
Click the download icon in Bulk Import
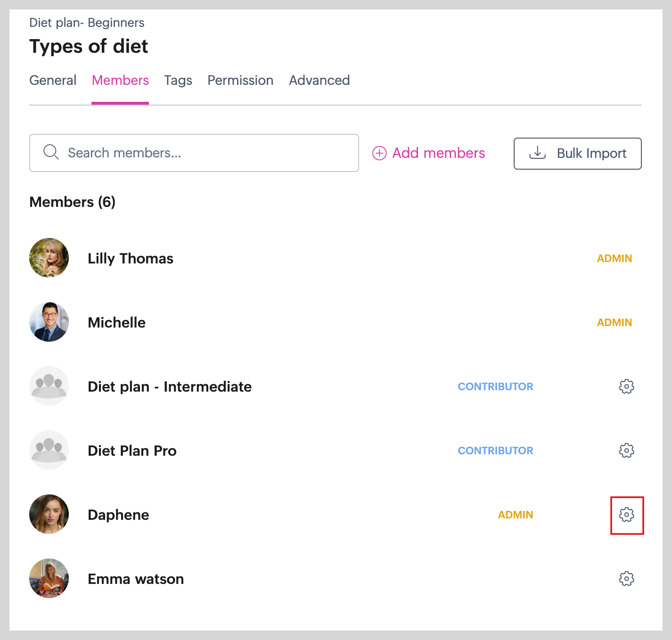click(537, 153)
